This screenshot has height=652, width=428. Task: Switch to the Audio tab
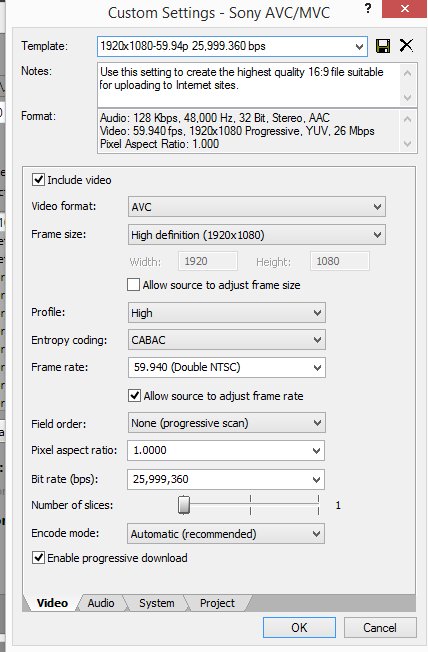click(101, 603)
